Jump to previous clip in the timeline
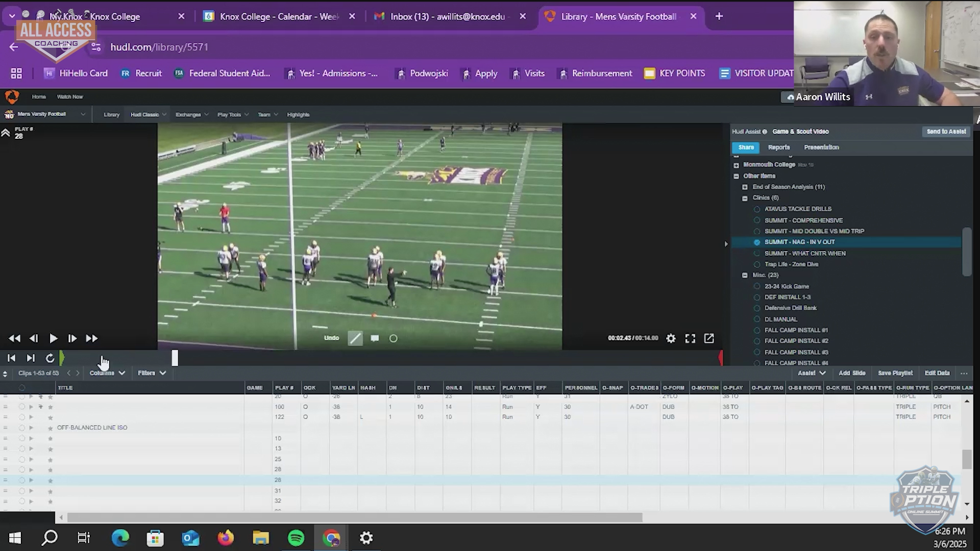980x551 pixels. point(11,358)
